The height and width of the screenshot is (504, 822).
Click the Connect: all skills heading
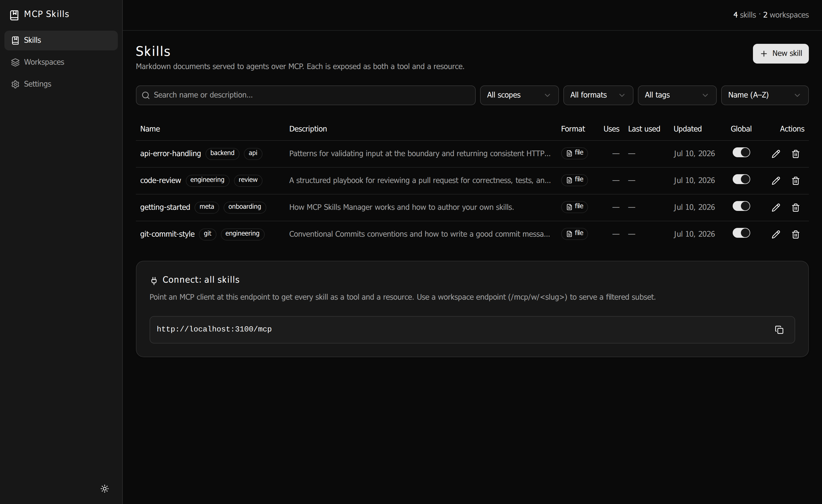pyautogui.click(x=201, y=280)
